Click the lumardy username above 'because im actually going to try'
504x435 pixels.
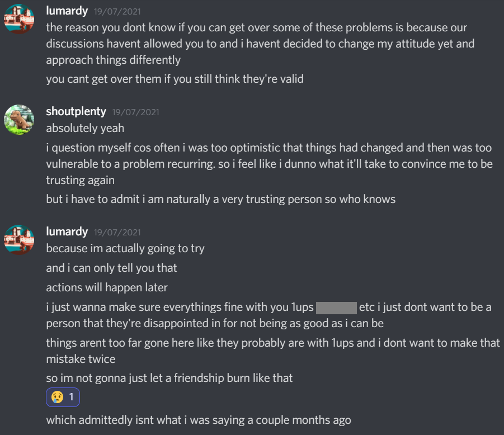67,231
